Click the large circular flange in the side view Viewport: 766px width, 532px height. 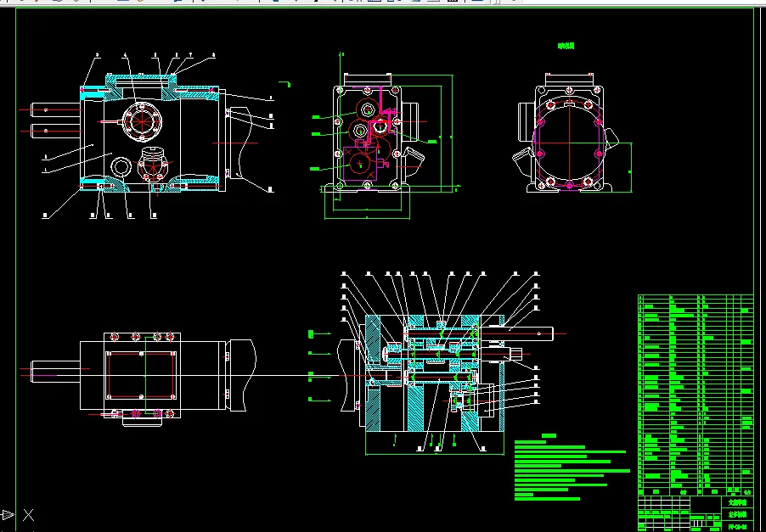click(569, 143)
